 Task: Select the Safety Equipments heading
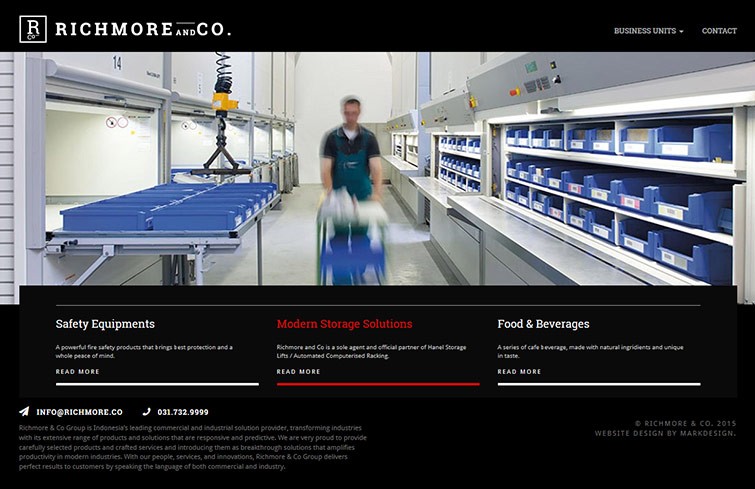(105, 324)
